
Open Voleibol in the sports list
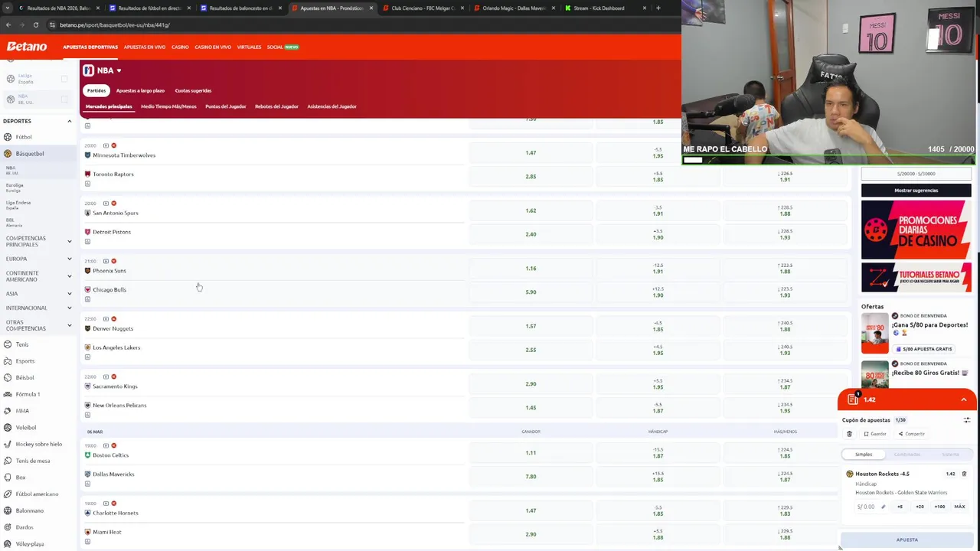click(x=26, y=428)
